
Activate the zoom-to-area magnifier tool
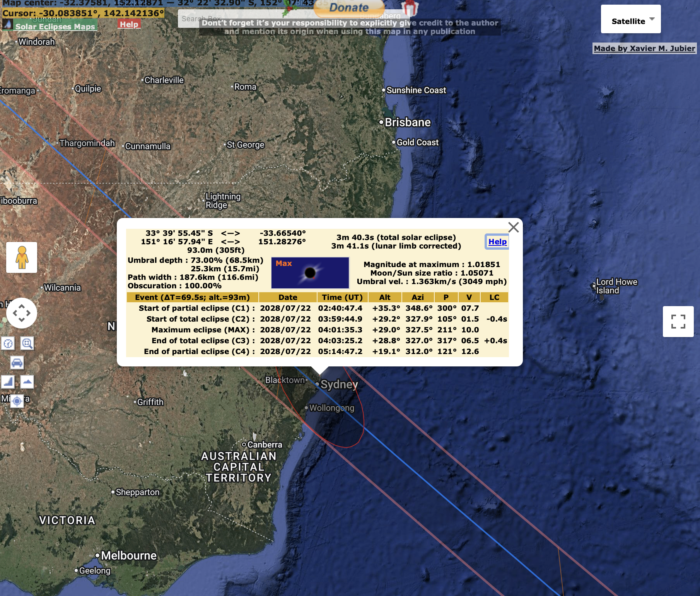[x=27, y=343]
